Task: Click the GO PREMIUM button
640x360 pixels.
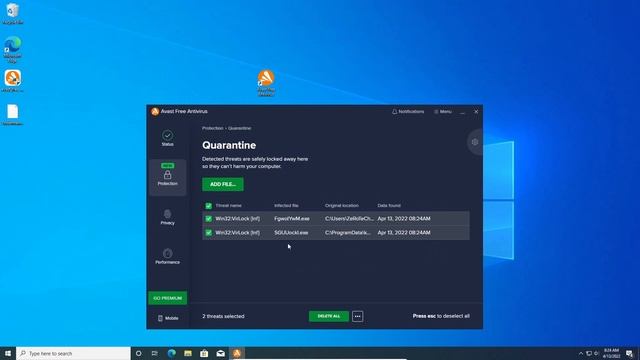Action: 168,298
